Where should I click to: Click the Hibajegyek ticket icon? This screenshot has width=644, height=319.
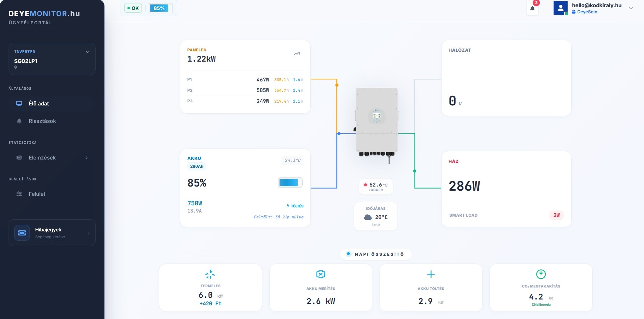click(22, 233)
